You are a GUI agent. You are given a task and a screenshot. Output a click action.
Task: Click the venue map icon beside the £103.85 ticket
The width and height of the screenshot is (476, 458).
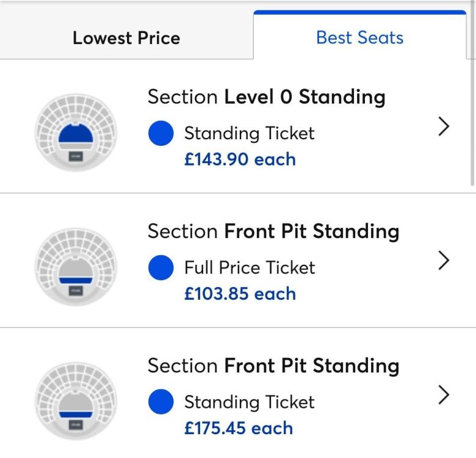click(68, 264)
